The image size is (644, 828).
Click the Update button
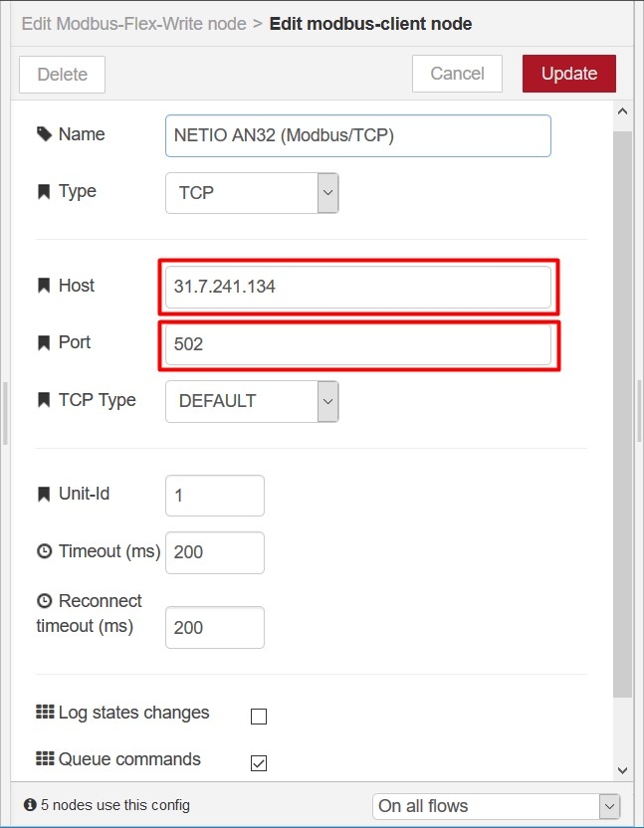[x=569, y=74]
